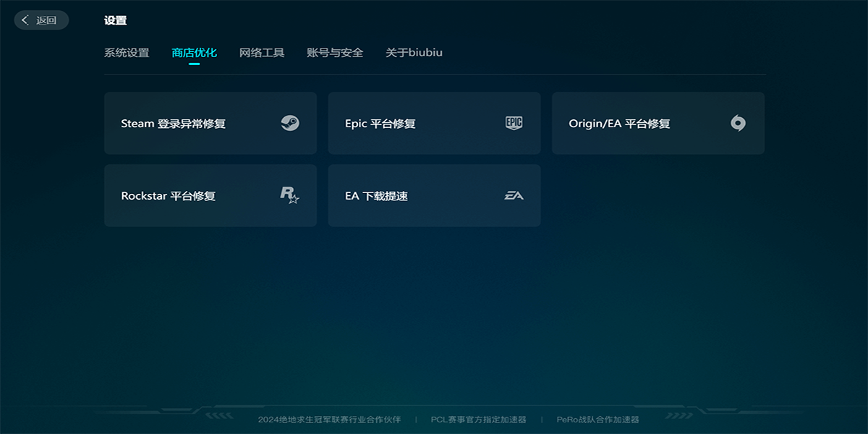Click PeRo战队合作加速器 footer link
Screen dimensions: 868x434
pyautogui.click(x=599, y=418)
